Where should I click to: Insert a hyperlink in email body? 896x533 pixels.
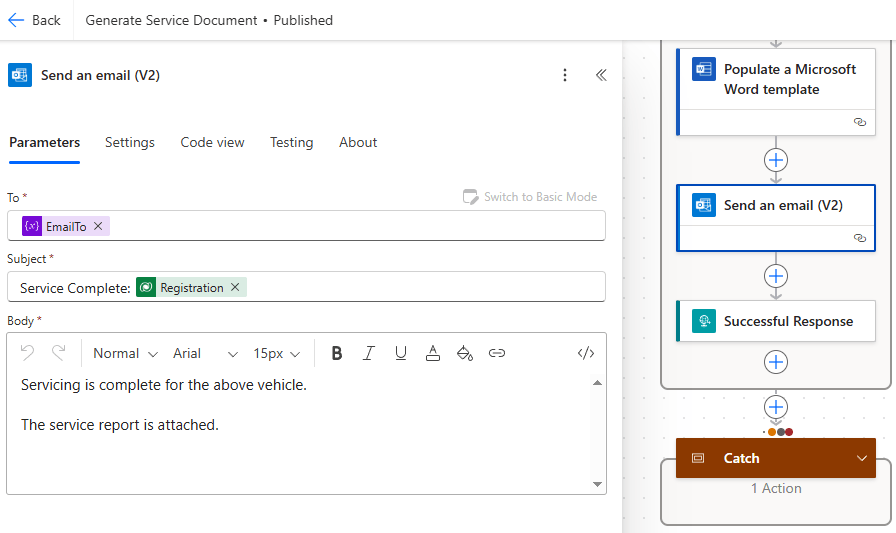pos(497,353)
